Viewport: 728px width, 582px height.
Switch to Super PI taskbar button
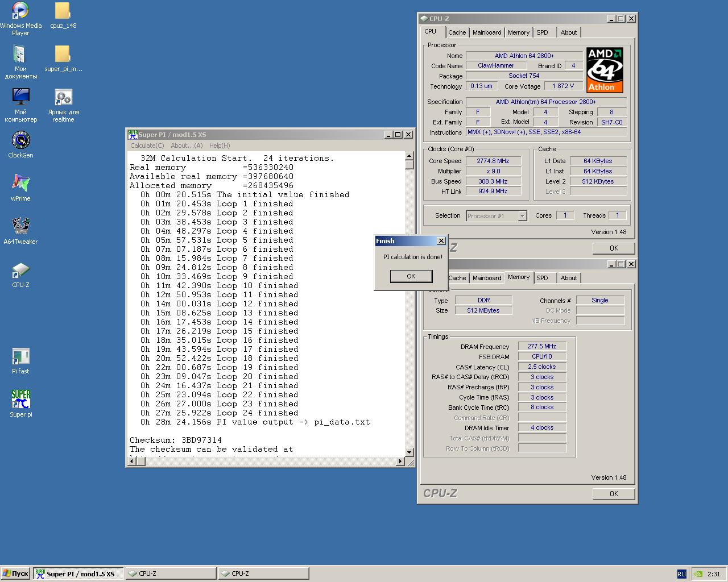pos(78,573)
